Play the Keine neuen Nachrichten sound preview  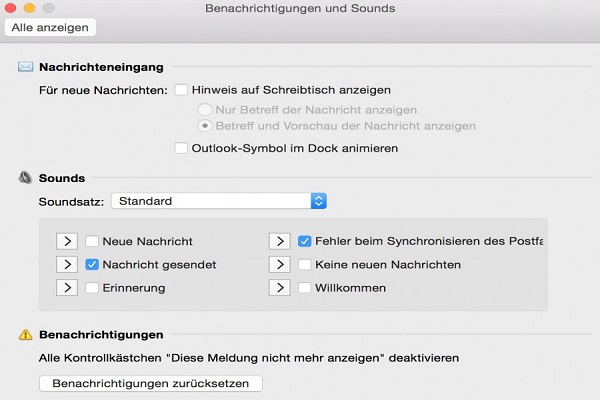point(280,264)
